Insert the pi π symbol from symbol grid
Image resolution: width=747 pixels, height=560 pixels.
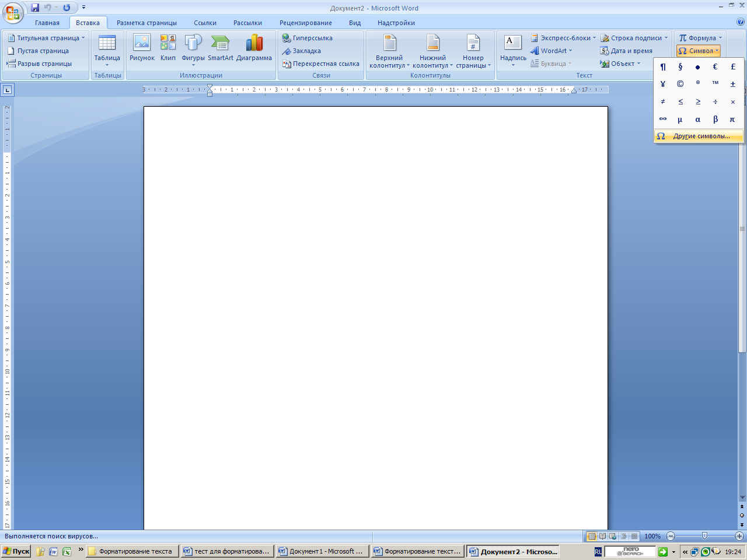(x=733, y=120)
